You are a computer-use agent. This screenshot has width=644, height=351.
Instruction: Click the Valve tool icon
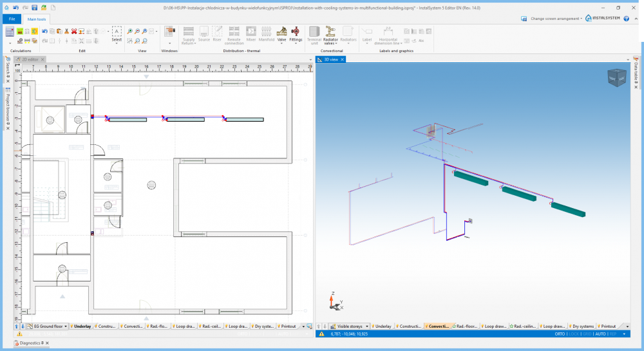tap(281, 32)
